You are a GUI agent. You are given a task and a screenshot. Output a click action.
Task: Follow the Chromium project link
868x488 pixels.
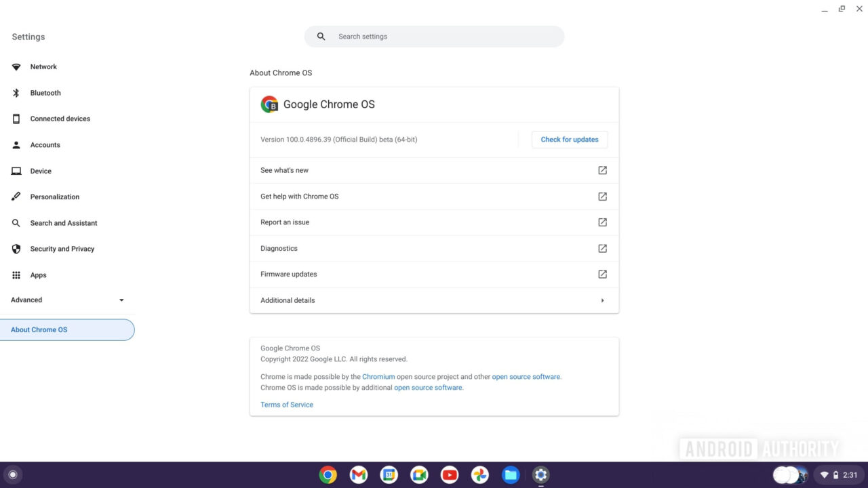pyautogui.click(x=378, y=376)
